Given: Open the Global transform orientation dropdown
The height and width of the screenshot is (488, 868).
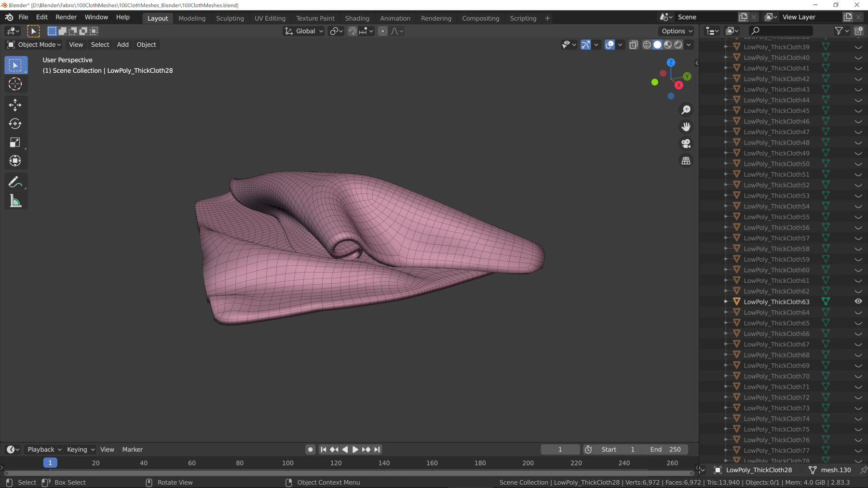Looking at the screenshot, I should (304, 31).
